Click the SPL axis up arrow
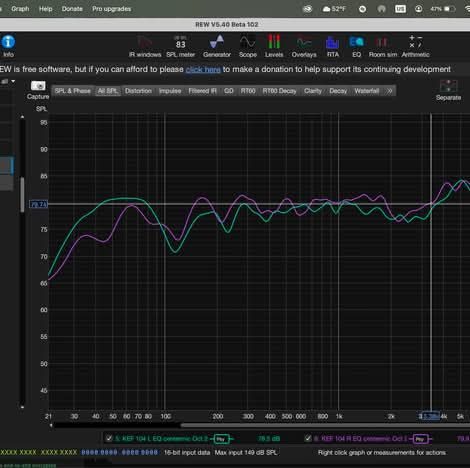 (22, 117)
